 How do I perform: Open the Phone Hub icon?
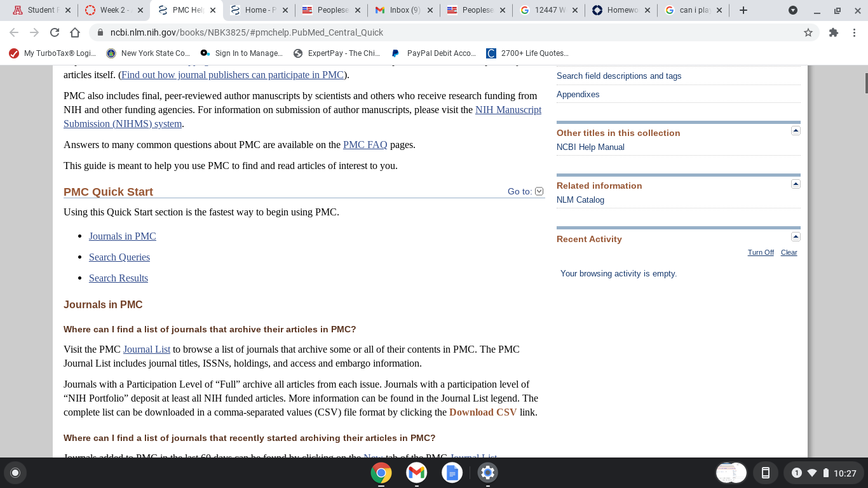[x=766, y=473]
